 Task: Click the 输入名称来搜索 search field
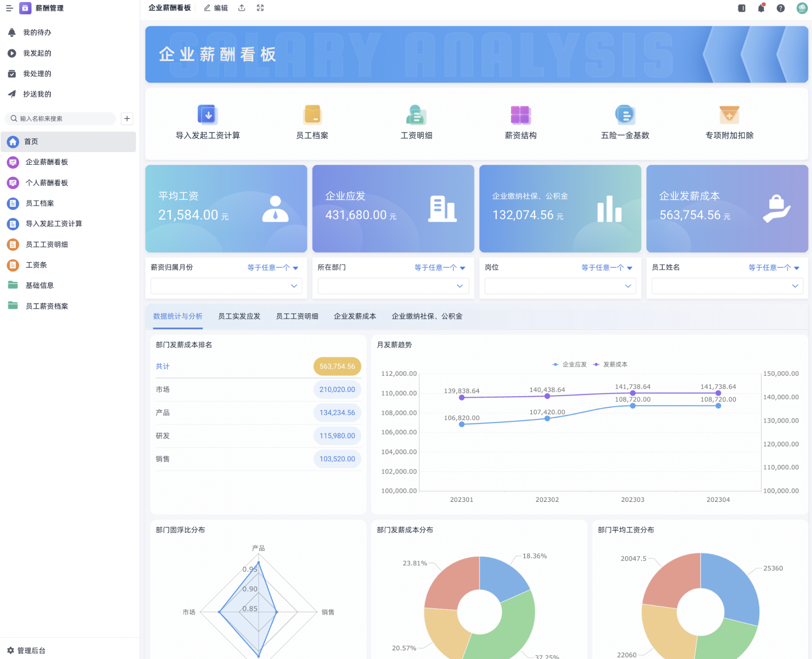60,118
